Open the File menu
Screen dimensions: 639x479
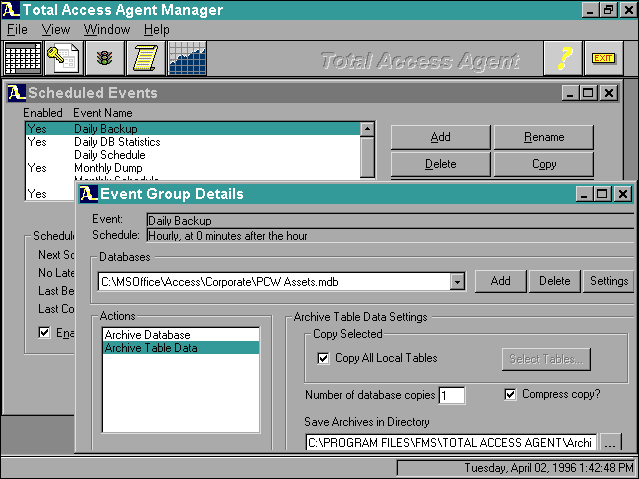coord(18,30)
